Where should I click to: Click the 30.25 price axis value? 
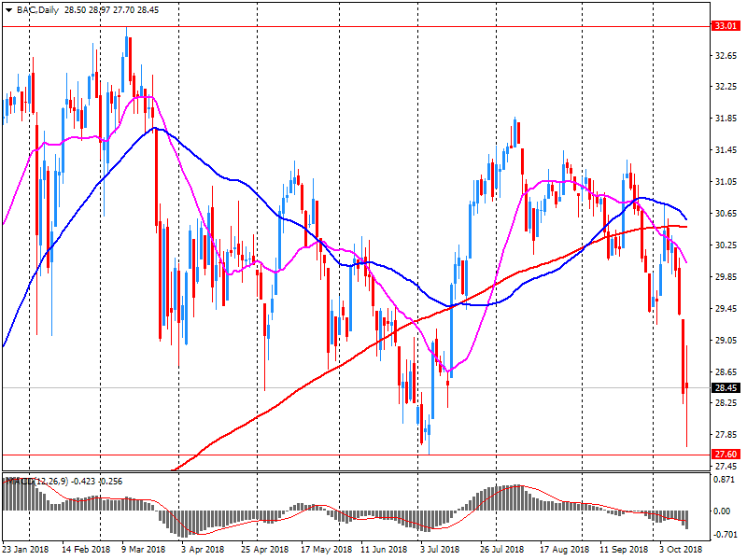(x=726, y=245)
